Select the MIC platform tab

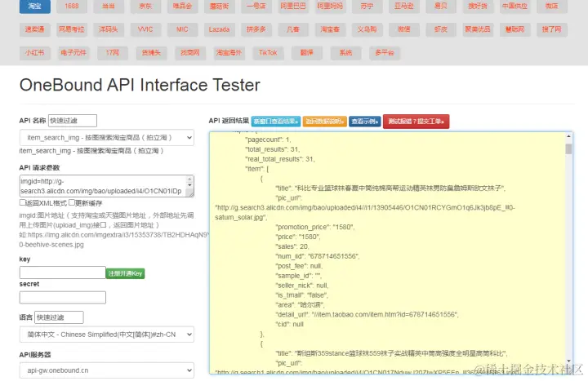click(182, 29)
